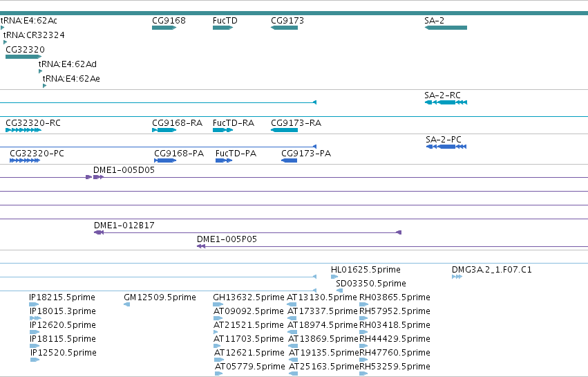Click the tRNA:E4:62Ad label
588x377 pixels.
[68, 64]
